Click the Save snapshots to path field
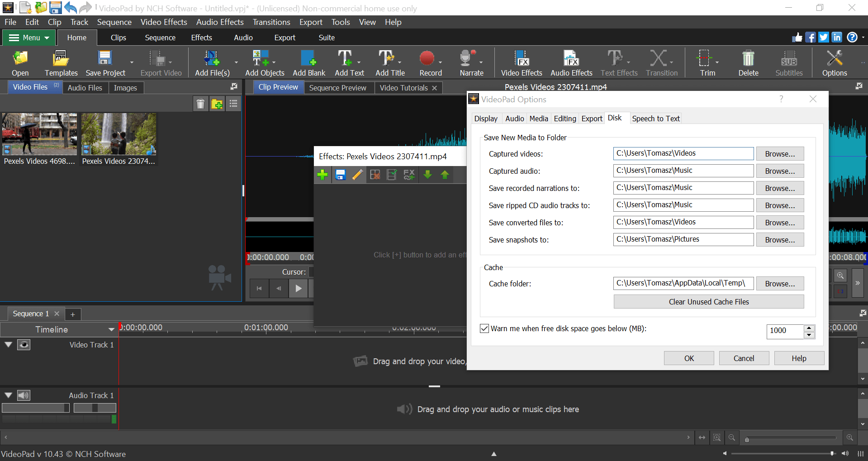This screenshot has height=461, width=868. [683, 239]
